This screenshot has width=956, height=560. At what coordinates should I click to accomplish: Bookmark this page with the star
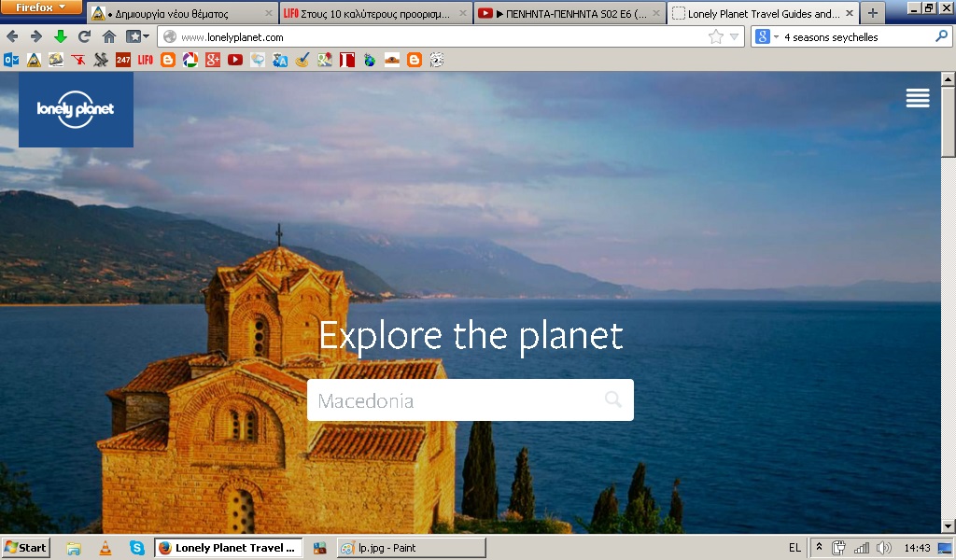tap(716, 37)
